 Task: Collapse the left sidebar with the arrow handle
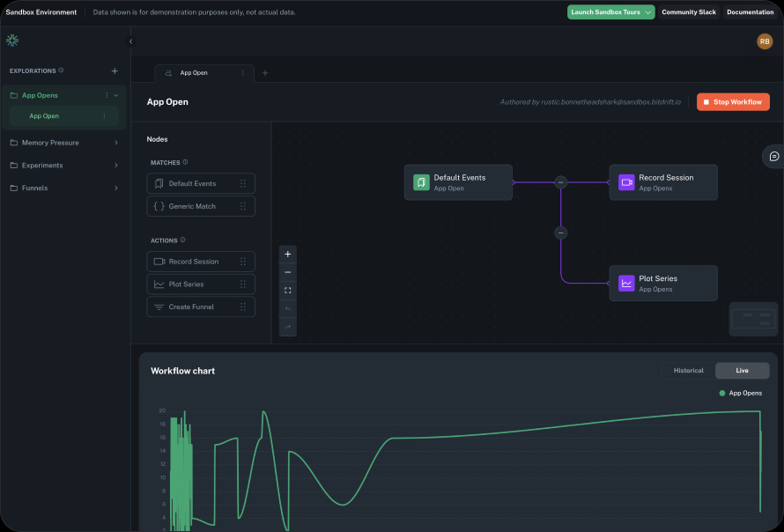130,41
